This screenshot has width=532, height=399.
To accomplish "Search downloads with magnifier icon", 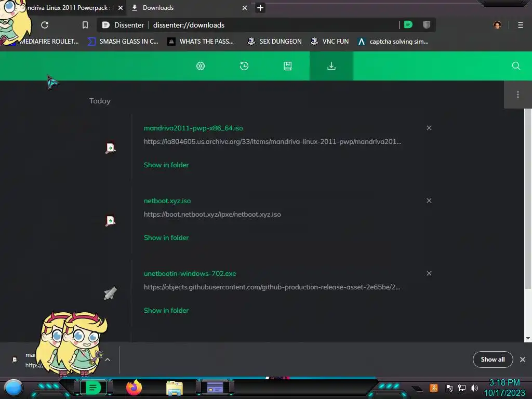I will pyautogui.click(x=516, y=66).
